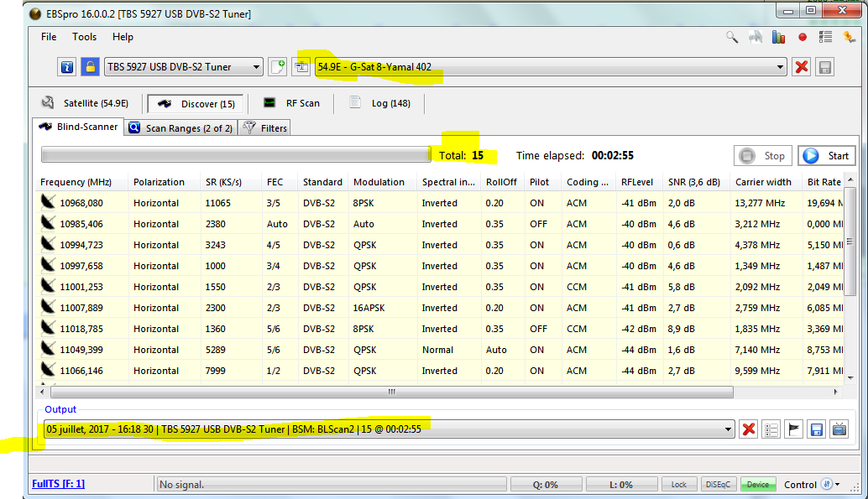The image size is (868, 499).
Task: Toggle the yellow padlock tuner lock
Action: (90, 67)
